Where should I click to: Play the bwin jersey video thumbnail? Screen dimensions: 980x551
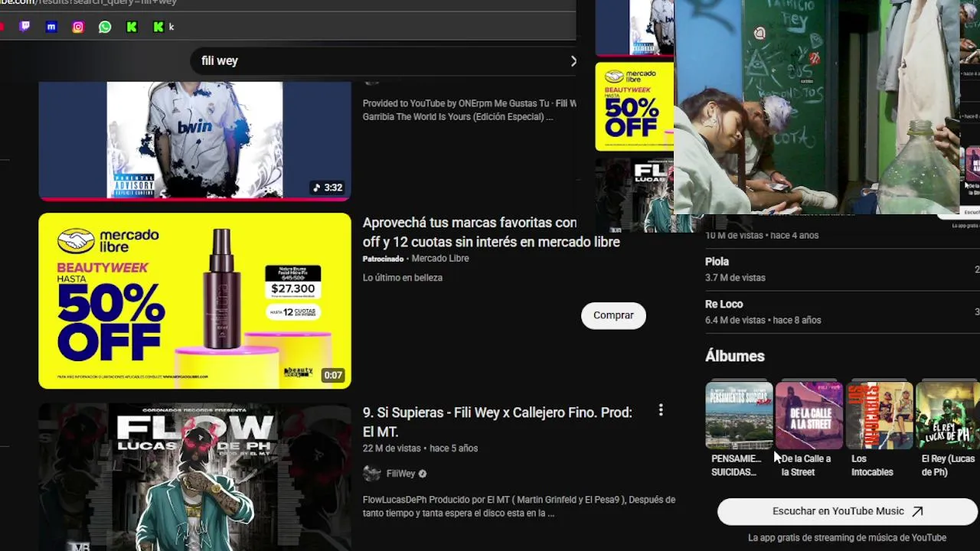194,141
